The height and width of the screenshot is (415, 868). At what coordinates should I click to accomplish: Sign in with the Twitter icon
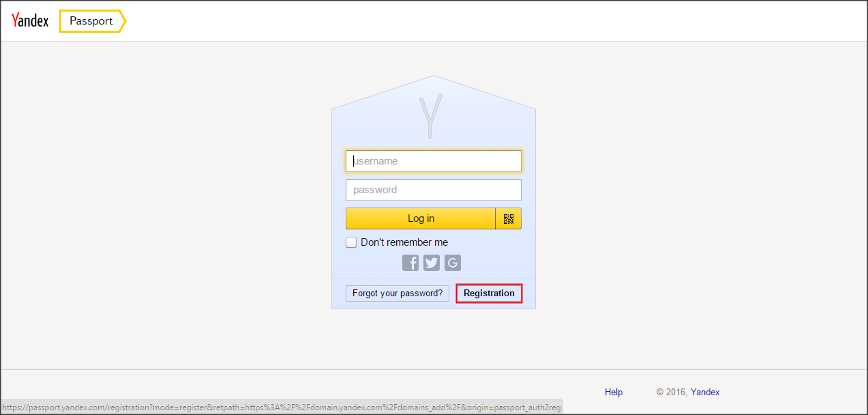[x=432, y=263]
